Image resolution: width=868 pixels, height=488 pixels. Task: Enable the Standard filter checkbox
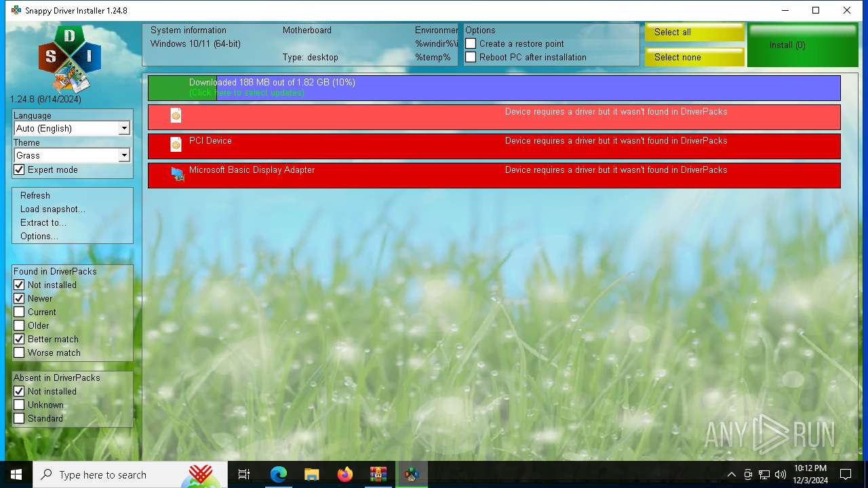(x=19, y=418)
